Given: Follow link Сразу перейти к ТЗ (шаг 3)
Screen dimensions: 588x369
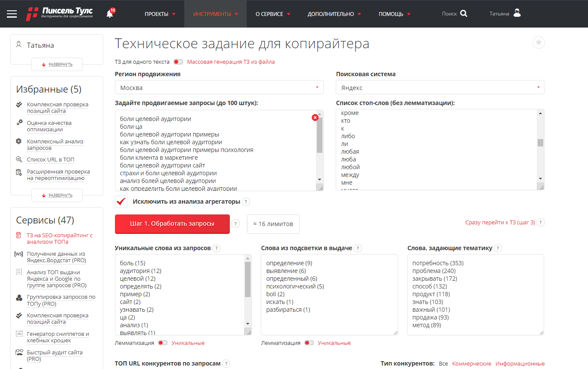Looking at the screenshot, I should coord(501,222).
